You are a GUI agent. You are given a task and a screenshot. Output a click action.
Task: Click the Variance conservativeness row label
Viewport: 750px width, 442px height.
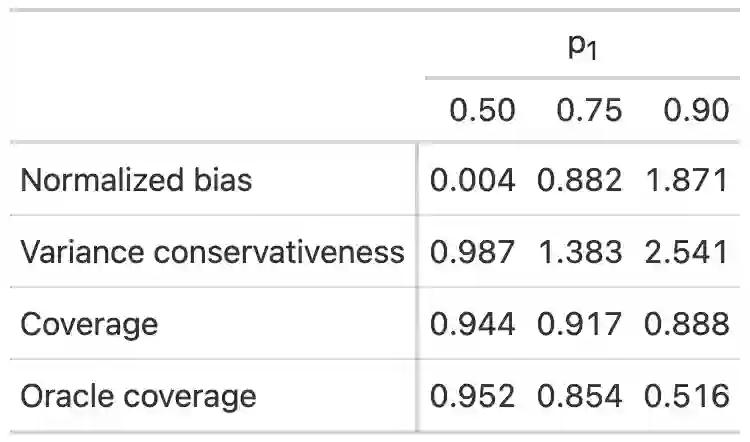coord(212,251)
